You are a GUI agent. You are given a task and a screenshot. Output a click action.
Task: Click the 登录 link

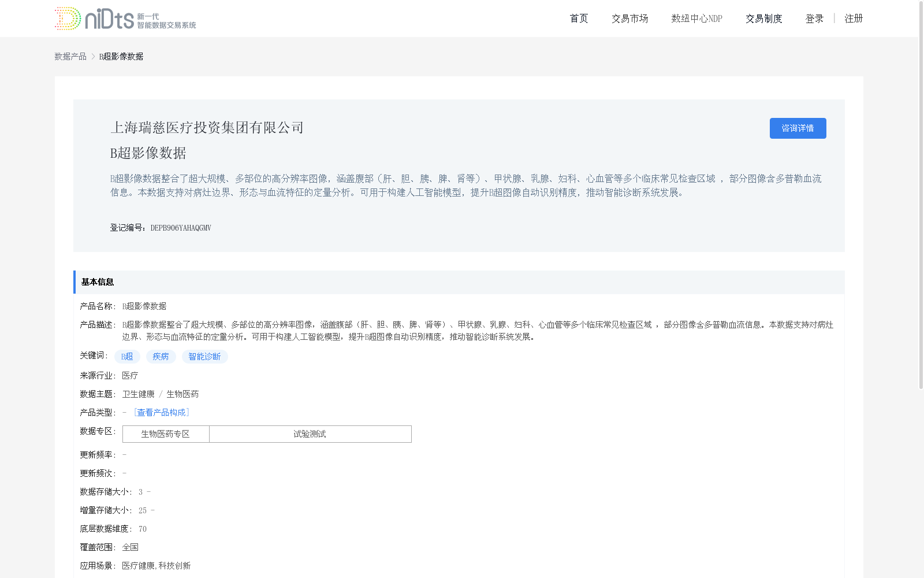[814, 18]
